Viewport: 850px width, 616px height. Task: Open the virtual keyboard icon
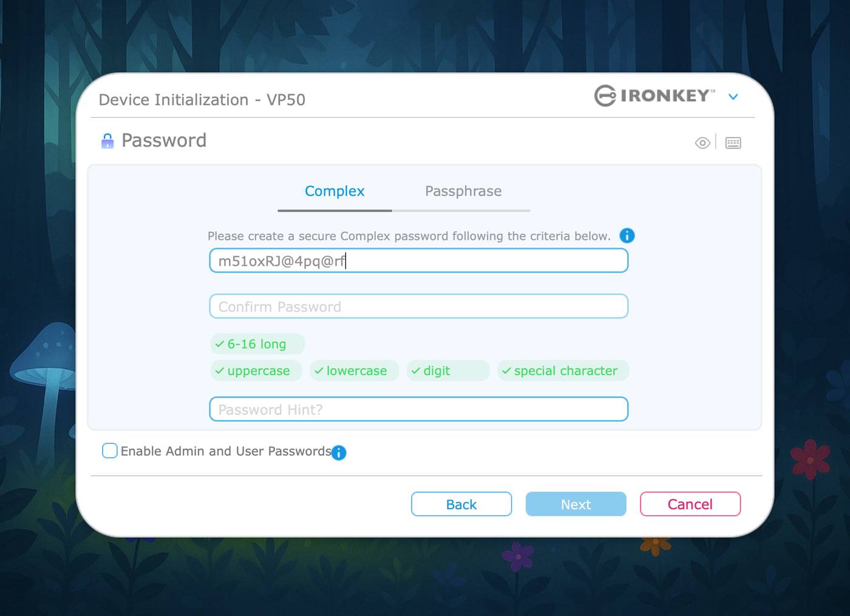[733, 143]
